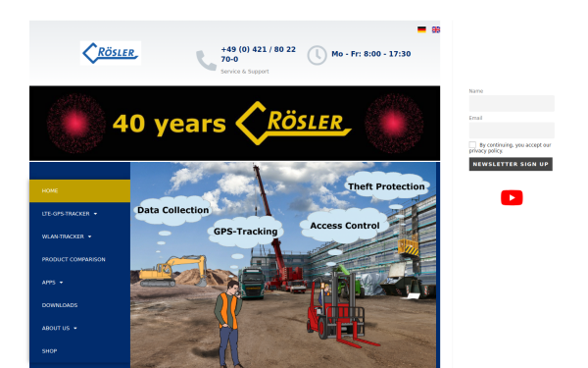Expand the LTE-GPS-Tracker dropdown arrow

coord(95,214)
